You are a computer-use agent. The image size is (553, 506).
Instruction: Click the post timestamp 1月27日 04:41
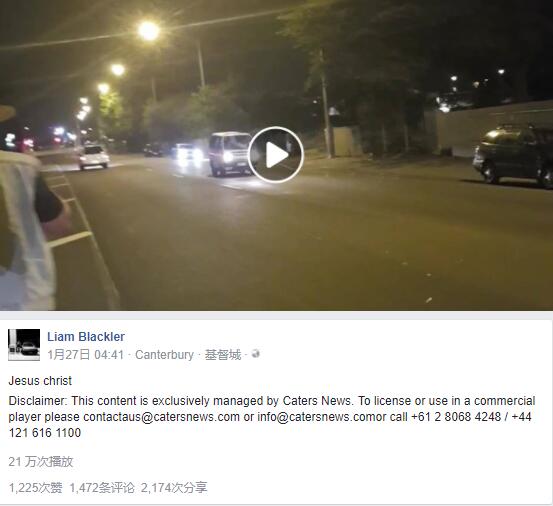(86, 354)
